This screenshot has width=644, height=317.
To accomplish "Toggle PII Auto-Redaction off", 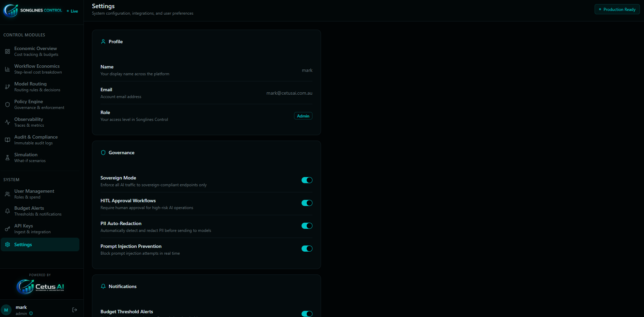I will (307, 226).
